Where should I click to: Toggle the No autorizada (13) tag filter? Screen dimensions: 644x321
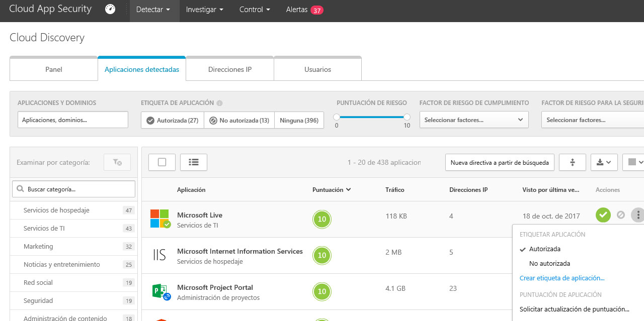click(x=239, y=120)
